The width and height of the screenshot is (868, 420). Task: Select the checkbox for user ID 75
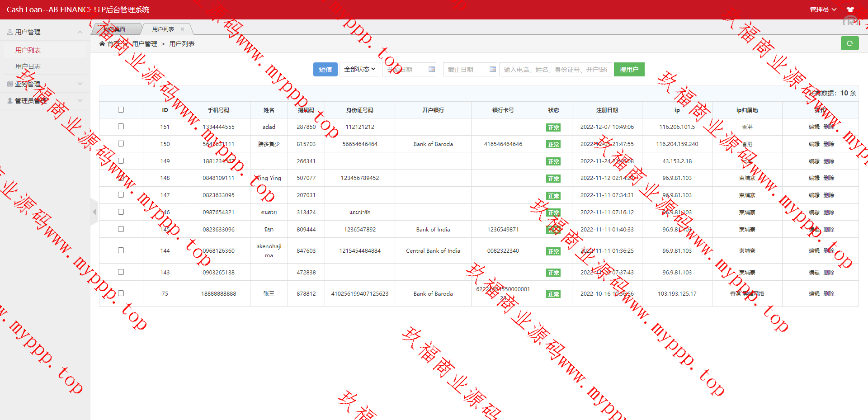click(x=121, y=293)
